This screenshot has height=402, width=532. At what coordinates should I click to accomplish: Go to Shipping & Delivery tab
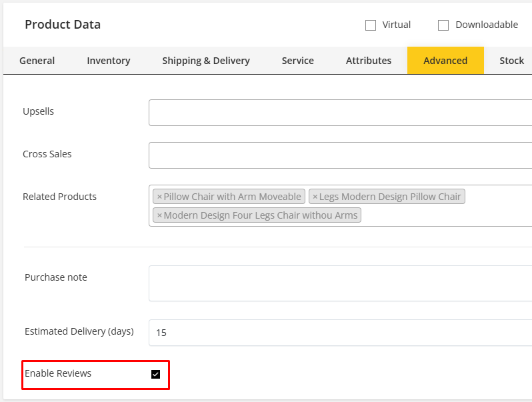pos(206,61)
